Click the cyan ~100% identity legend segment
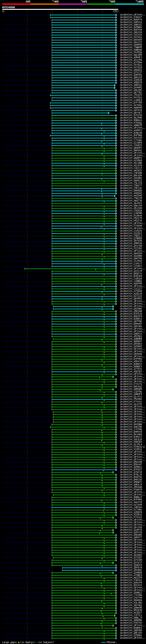The height and width of the screenshot is (644, 146). click(130, 4)
